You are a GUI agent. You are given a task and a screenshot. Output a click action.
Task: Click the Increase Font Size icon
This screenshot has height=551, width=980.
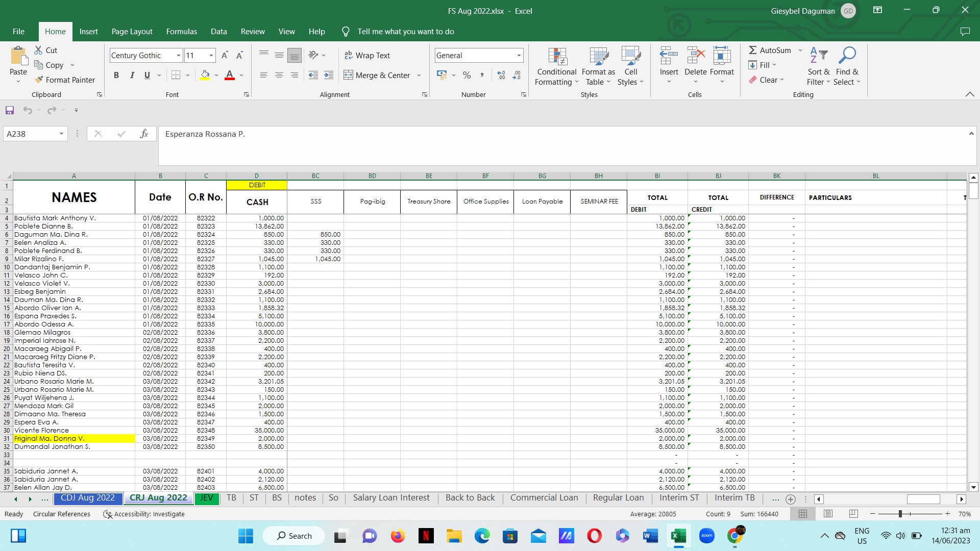point(224,55)
